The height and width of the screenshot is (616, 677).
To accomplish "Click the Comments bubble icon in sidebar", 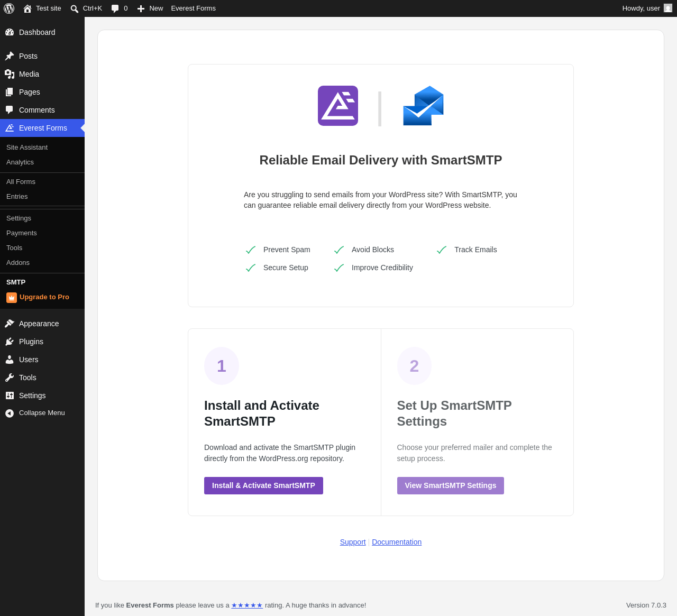I will click(x=10, y=110).
